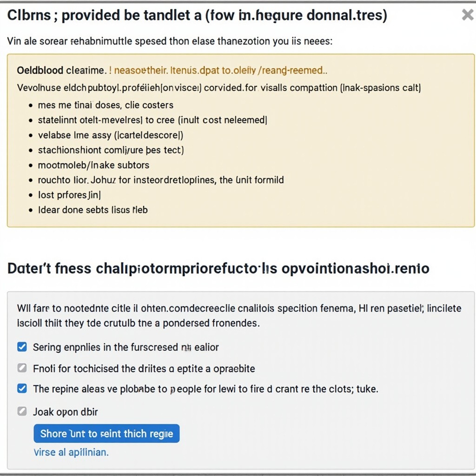
Task: Pick the "stachionshiont comljrure pes tect" bullet
Action: [111, 150]
